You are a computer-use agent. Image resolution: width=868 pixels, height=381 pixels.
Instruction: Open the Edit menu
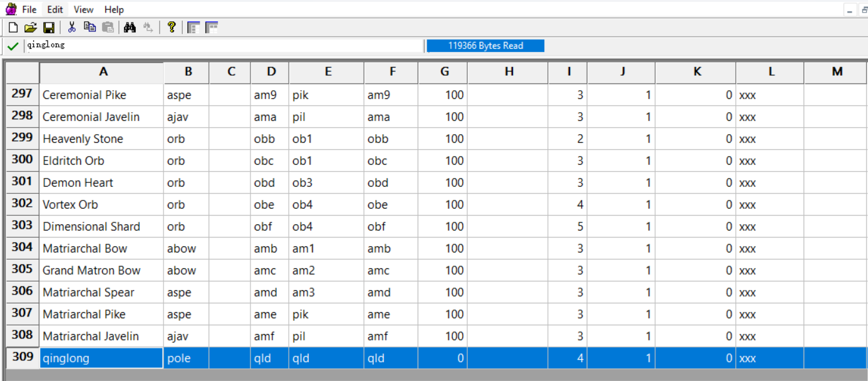coord(55,9)
